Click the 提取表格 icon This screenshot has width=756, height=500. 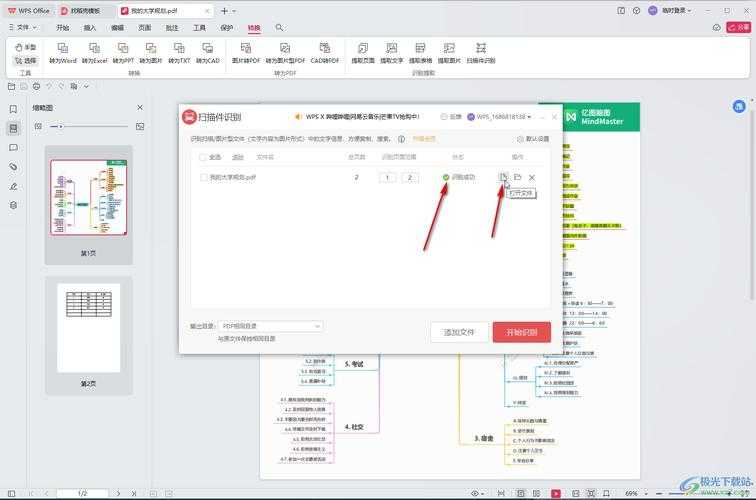pyautogui.click(x=420, y=53)
